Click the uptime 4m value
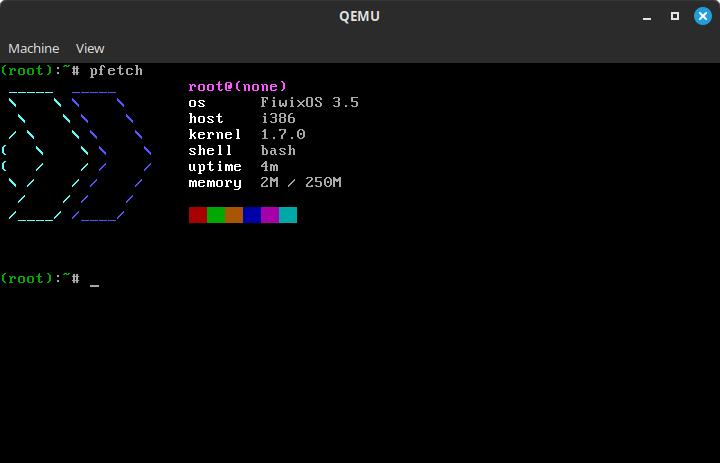This screenshot has width=720, height=463. coord(270,167)
